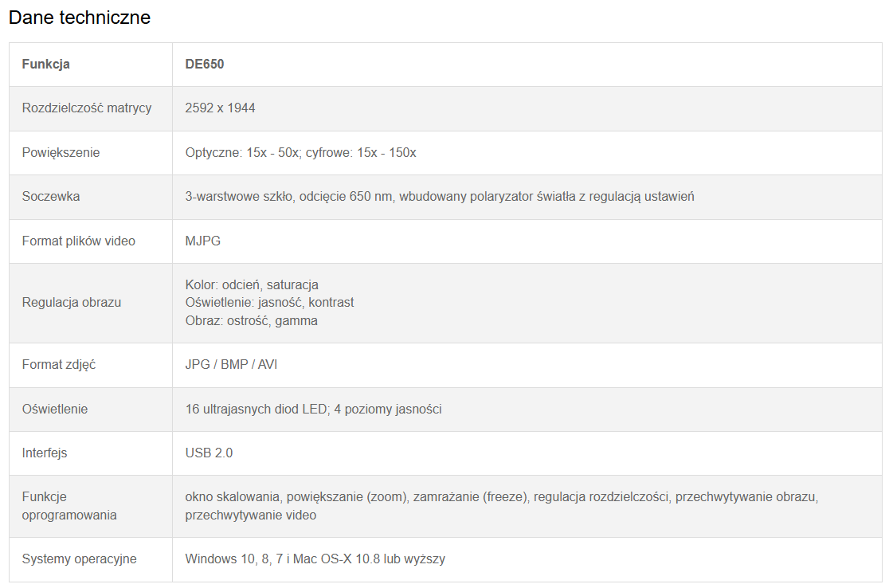Click the "2592 x 1944" resolution value
This screenshot has width=889, height=588.
(220, 108)
